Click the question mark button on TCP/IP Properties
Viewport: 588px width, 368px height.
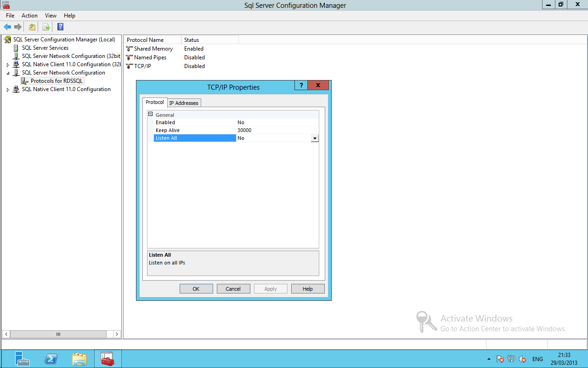point(301,85)
